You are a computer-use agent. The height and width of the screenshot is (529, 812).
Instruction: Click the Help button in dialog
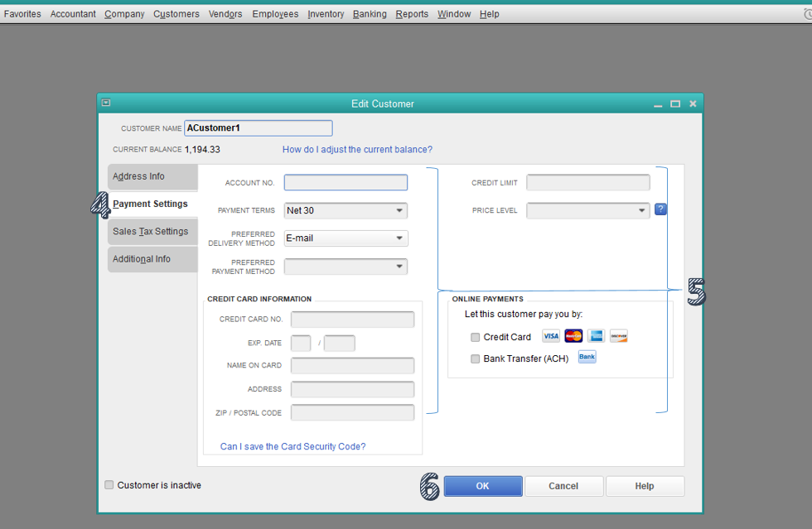645,486
